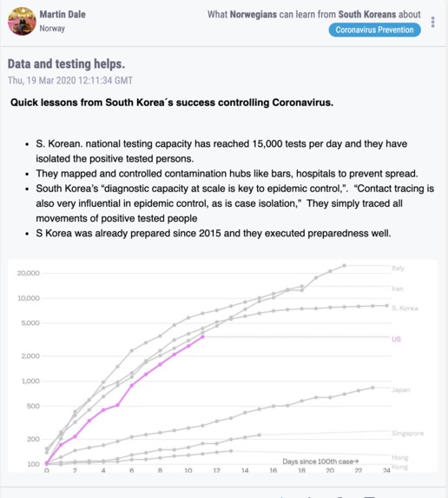
Task: Click the post title 'Data and testing helps.'
Action: (66, 63)
